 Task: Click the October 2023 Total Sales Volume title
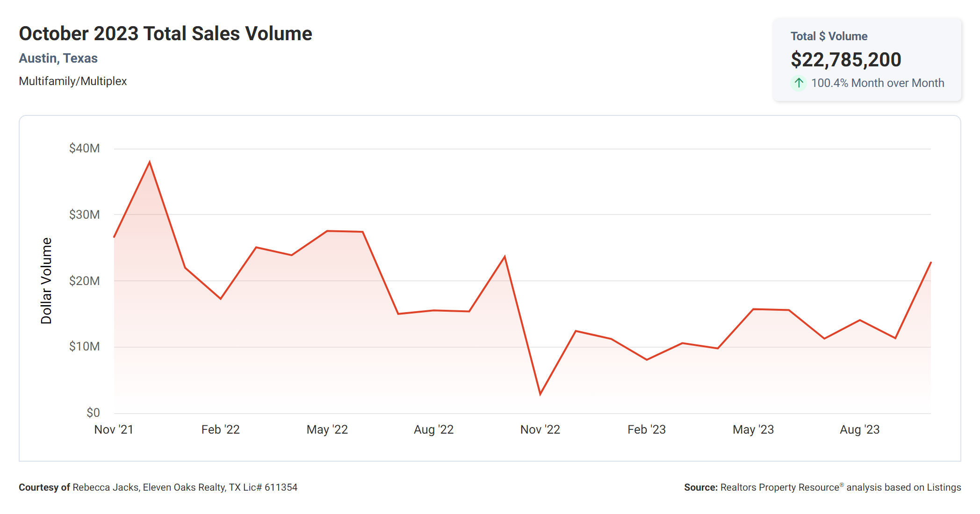[x=165, y=34]
